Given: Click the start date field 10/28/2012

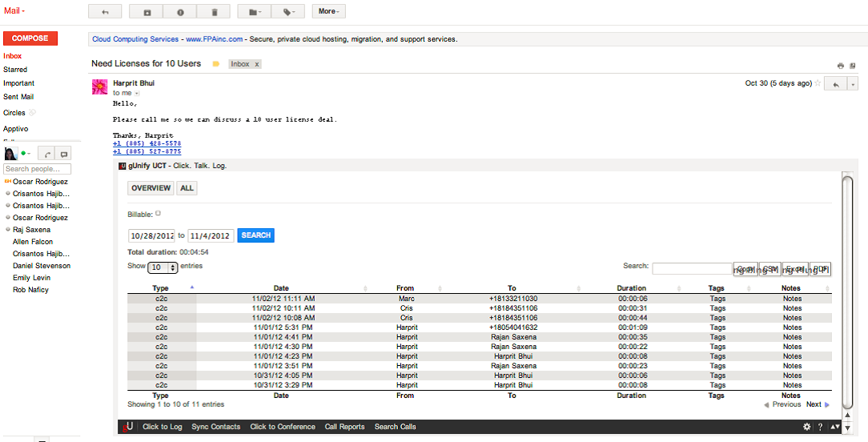Looking at the screenshot, I should pos(151,235).
